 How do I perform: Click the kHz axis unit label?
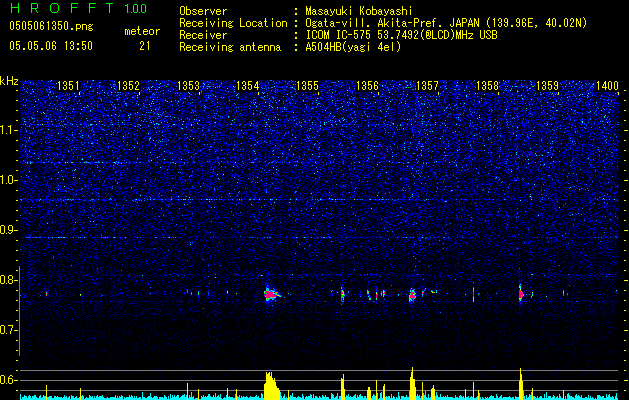(x=9, y=81)
